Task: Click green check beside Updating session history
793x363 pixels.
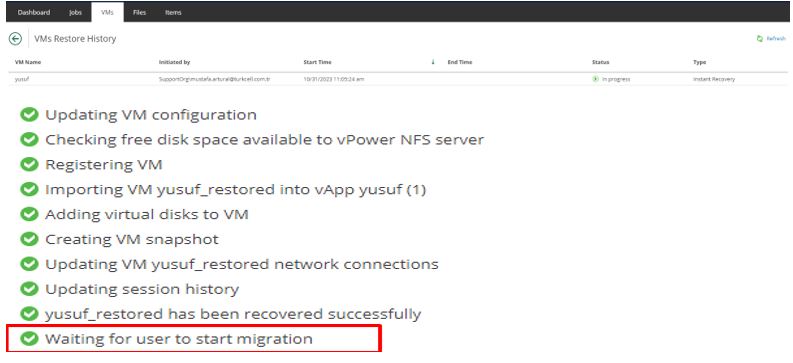Action: pos(29,289)
